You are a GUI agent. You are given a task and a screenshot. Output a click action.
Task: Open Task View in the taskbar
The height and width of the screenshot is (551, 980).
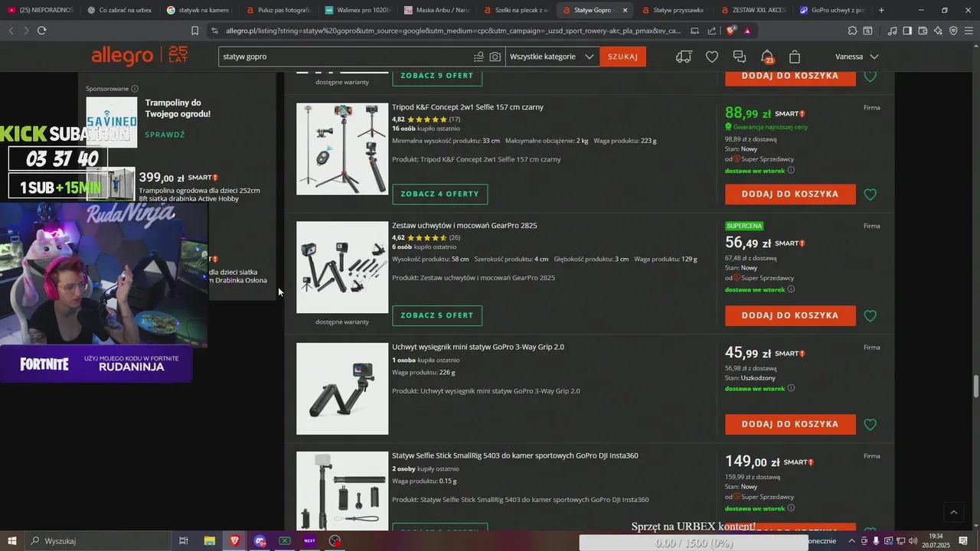point(184,541)
